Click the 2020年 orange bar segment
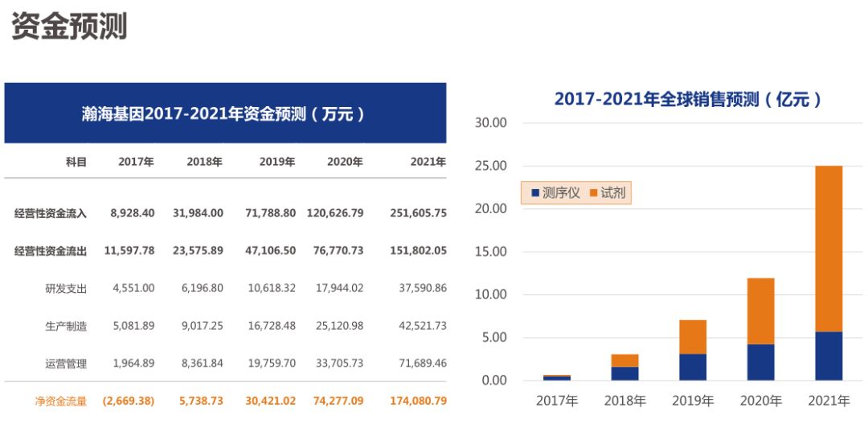This screenshot has height=428, width=868. pyautogui.click(x=760, y=311)
